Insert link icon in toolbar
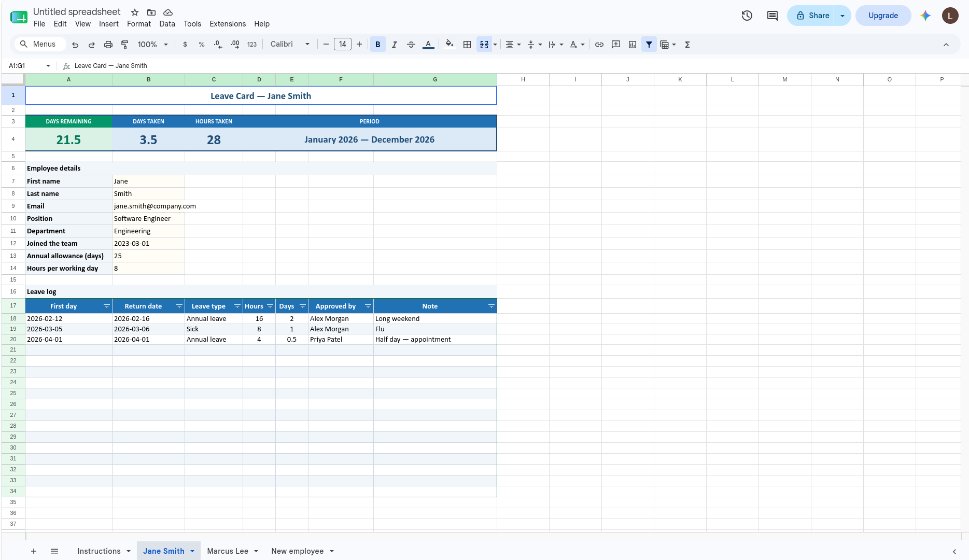Viewport: 969px width, 560px height. 599,45
